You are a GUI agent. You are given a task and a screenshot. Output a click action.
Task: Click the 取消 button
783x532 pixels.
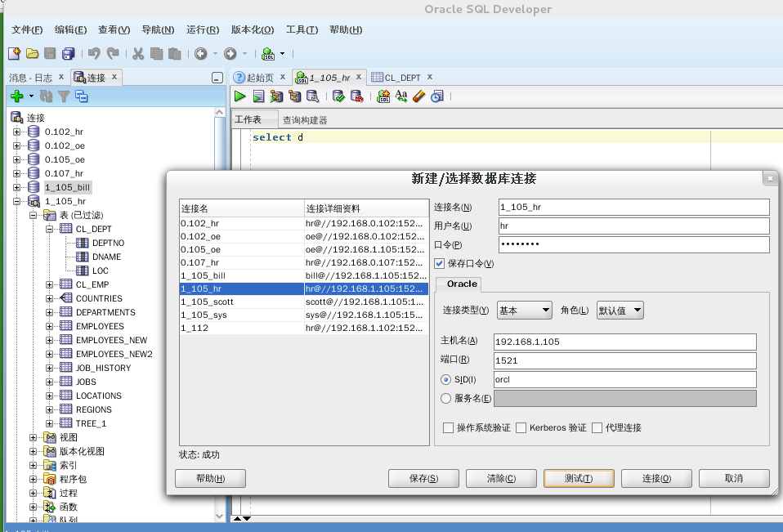click(x=734, y=479)
